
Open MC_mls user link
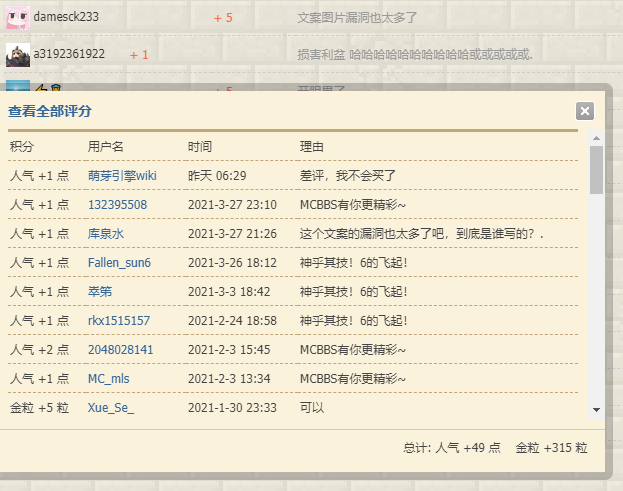point(108,379)
